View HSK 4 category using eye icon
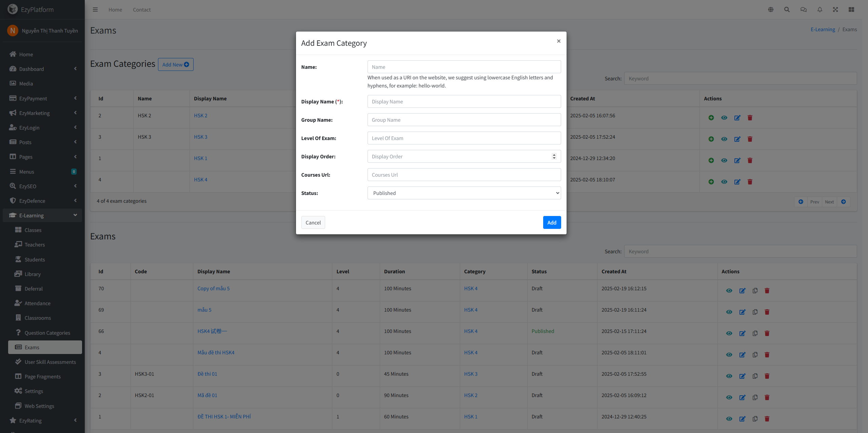The height and width of the screenshot is (433, 868). coord(724,182)
